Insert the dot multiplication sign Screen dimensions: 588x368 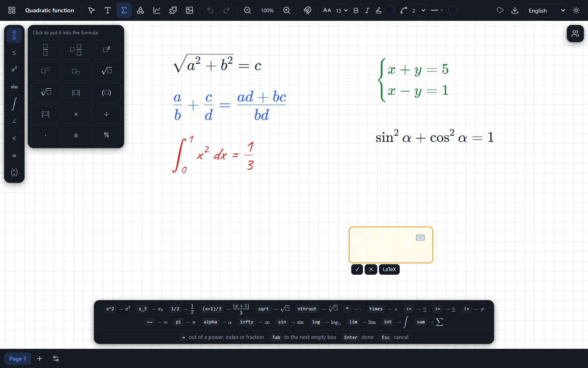pyautogui.click(x=45, y=135)
